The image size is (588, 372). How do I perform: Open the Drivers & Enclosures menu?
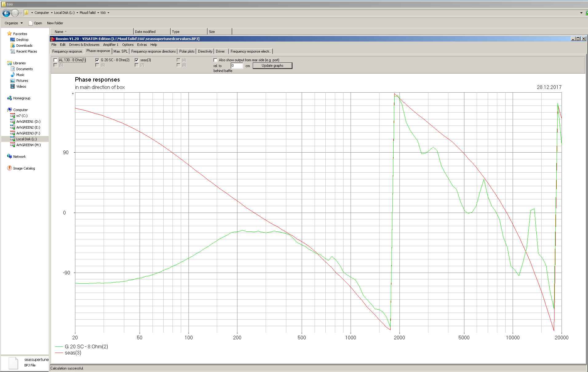(x=84, y=45)
